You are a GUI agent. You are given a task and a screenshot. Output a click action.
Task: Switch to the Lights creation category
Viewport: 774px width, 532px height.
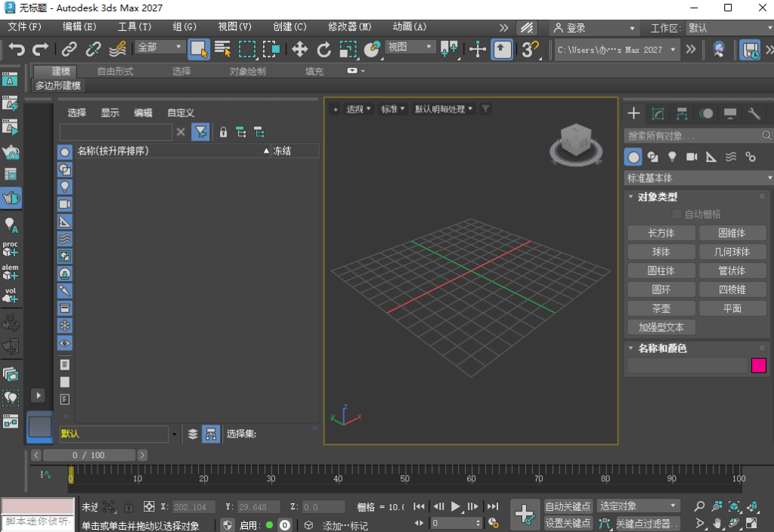click(x=672, y=157)
